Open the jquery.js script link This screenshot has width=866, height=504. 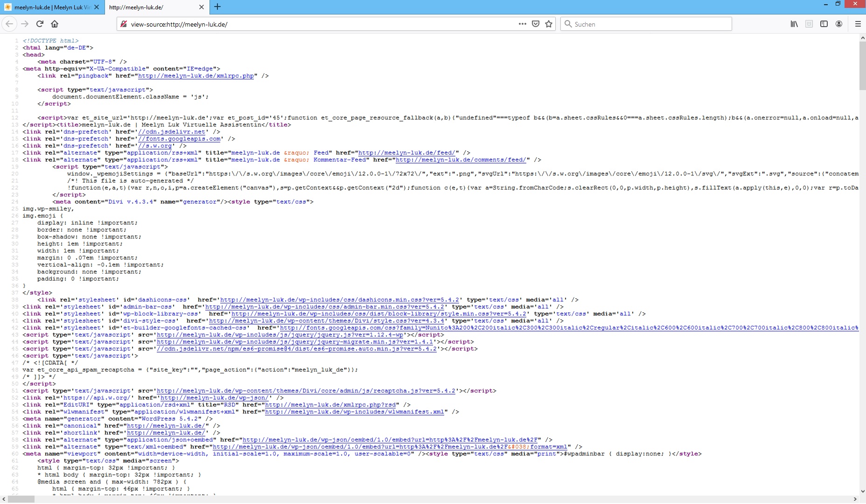(280, 335)
